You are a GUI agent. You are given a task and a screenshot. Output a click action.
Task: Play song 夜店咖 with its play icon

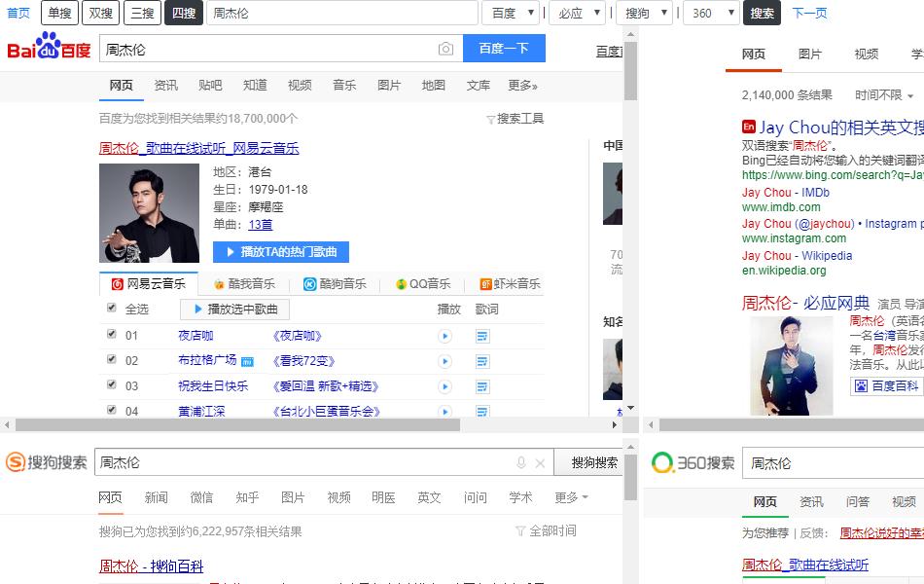pos(444,336)
